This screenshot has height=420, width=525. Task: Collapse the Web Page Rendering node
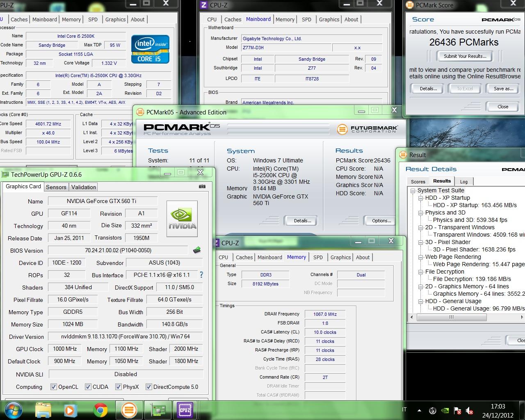(x=421, y=257)
